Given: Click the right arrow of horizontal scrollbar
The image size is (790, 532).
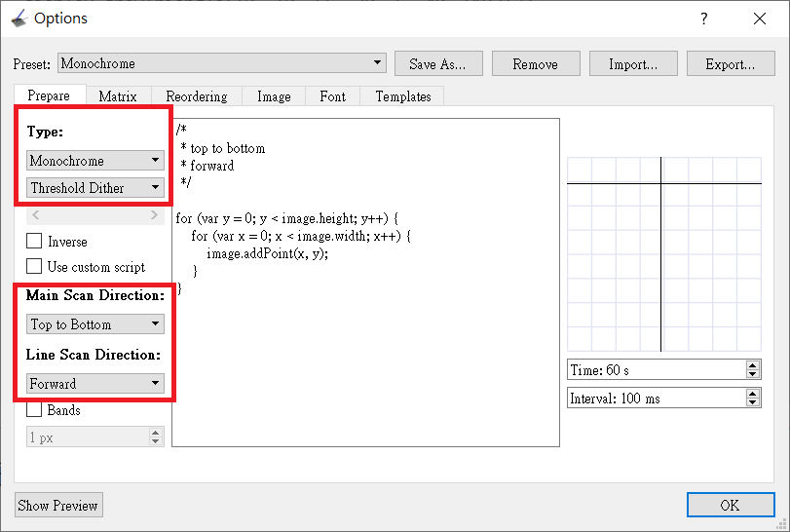Looking at the screenshot, I should tap(154, 215).
